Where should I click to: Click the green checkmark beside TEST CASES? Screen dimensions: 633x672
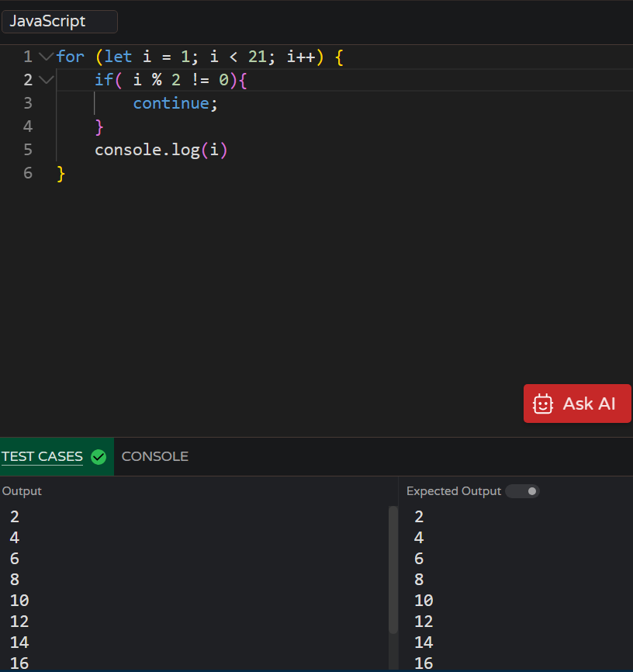point(99,457)
